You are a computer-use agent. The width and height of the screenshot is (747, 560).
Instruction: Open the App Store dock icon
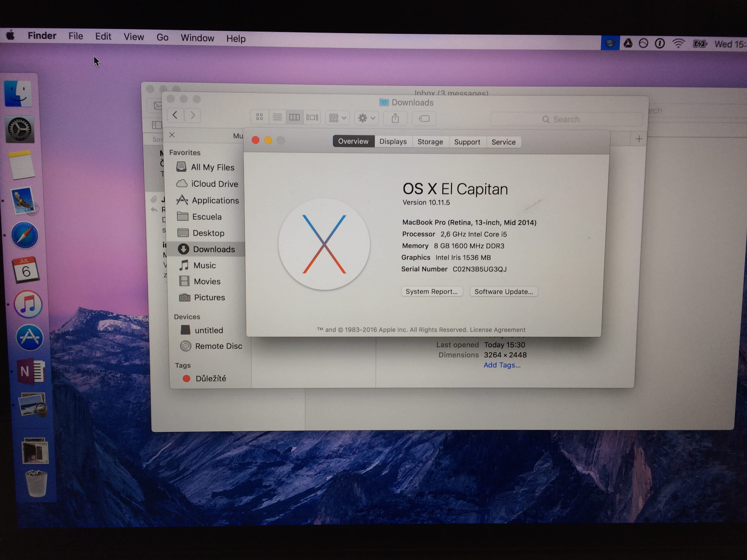click(x=30, y=338)
